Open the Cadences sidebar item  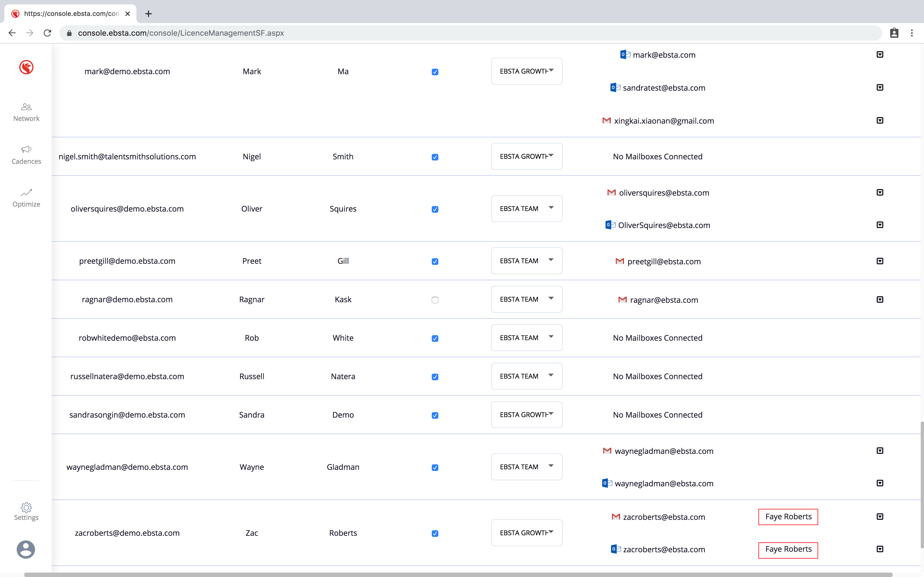26,155
